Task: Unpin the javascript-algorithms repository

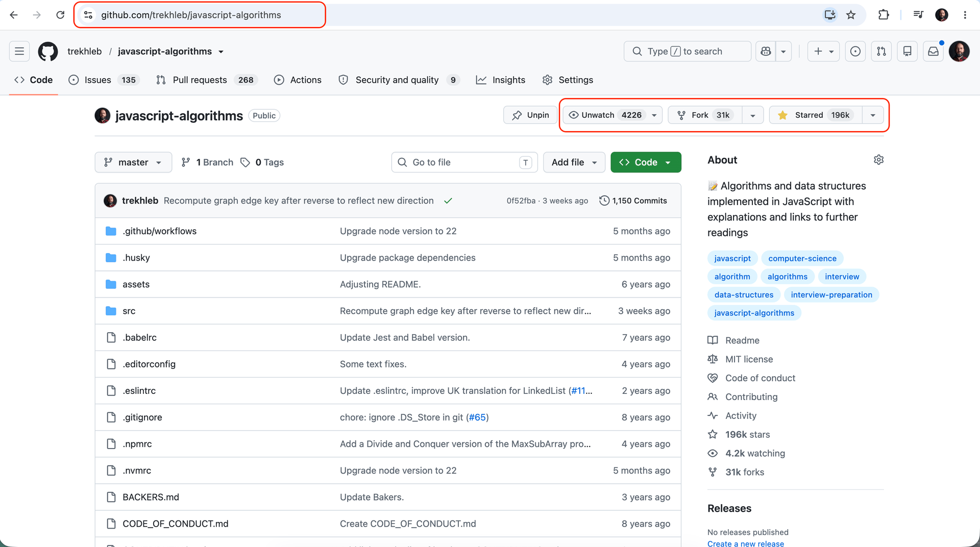Action: [x=530, y=115]
